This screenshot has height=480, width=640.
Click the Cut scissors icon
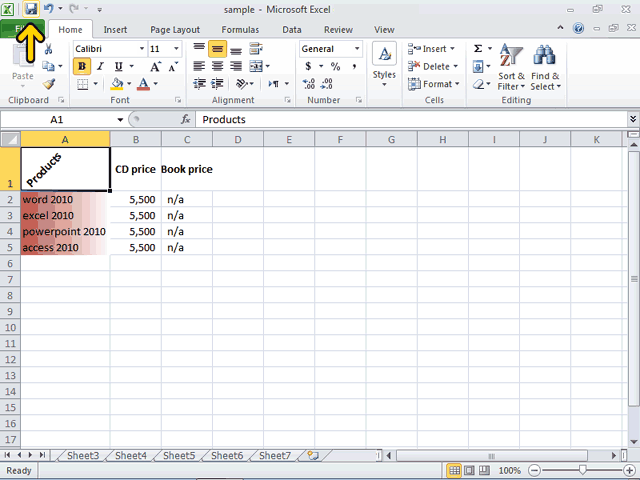coord(48,49)
